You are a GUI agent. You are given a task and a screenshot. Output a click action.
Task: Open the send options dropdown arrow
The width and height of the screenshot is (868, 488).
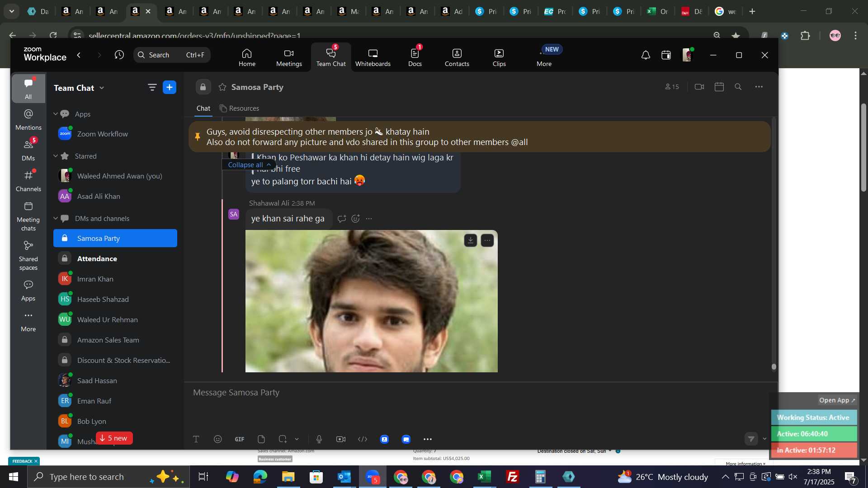point(765,439)
